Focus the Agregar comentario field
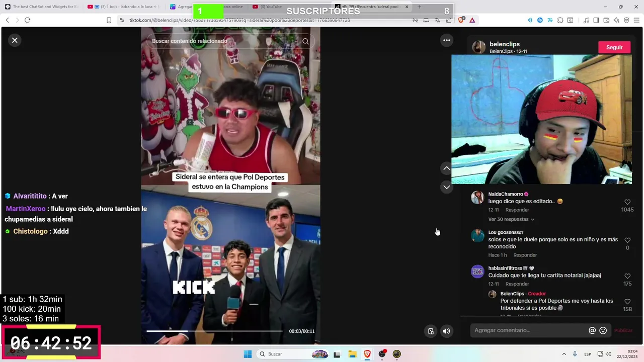The image size is (644, 362). click(529, 330)
